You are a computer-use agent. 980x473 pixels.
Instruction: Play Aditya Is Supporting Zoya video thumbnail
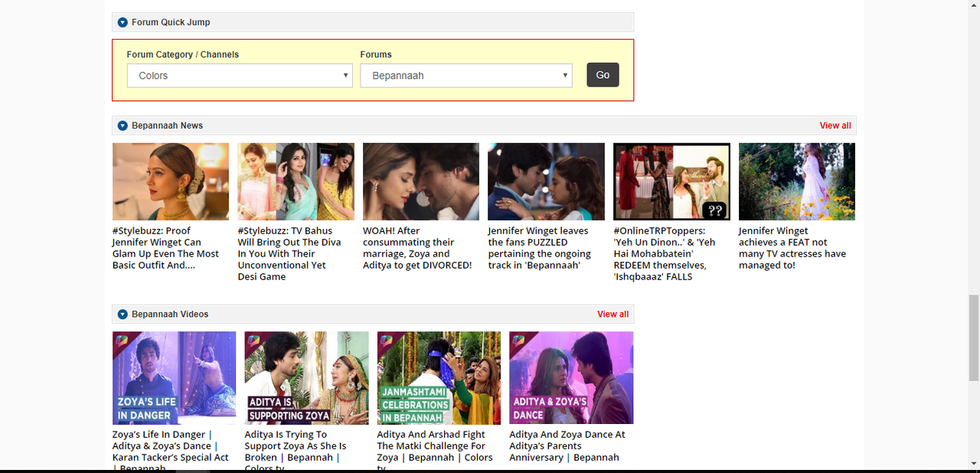click(x=306, y=378)
